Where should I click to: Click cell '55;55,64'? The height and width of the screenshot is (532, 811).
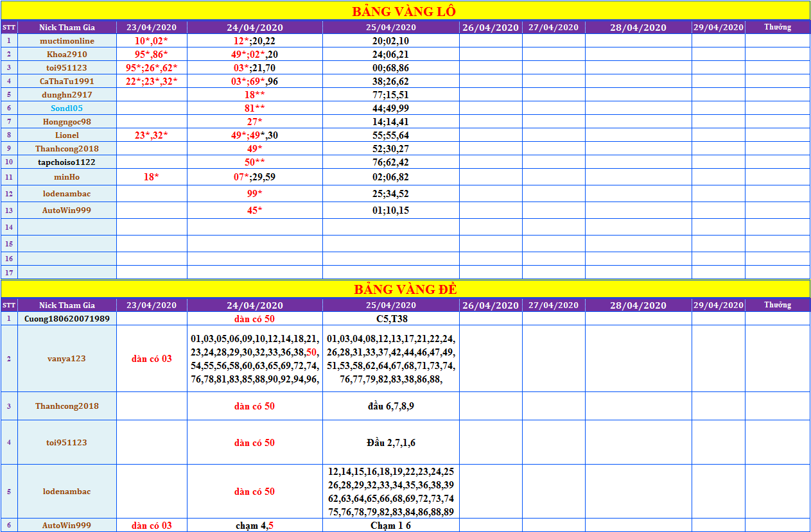click(391, 135)
